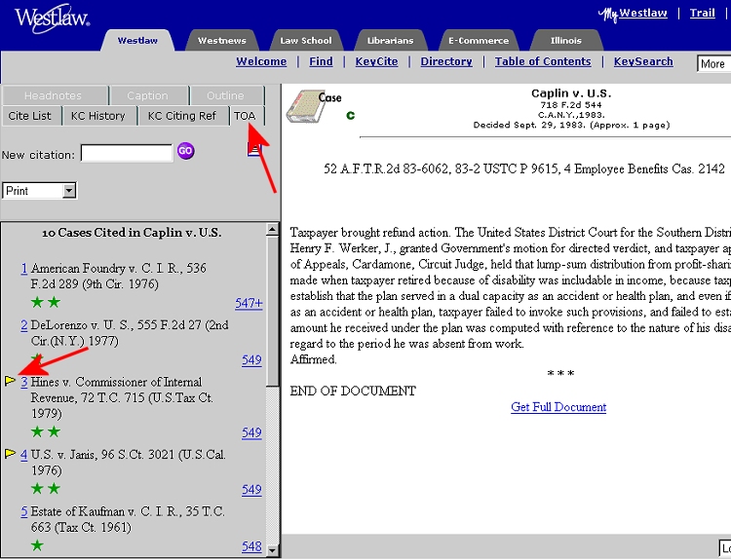The width and height of the screenshot is (731, 560).
Task: Click the Welcome link
Action: 261,61
